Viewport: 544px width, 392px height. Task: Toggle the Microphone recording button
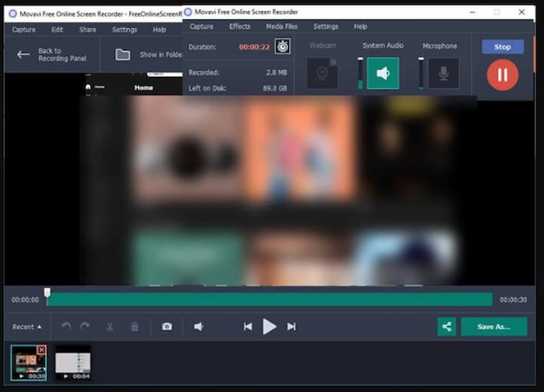pos(443,73)
